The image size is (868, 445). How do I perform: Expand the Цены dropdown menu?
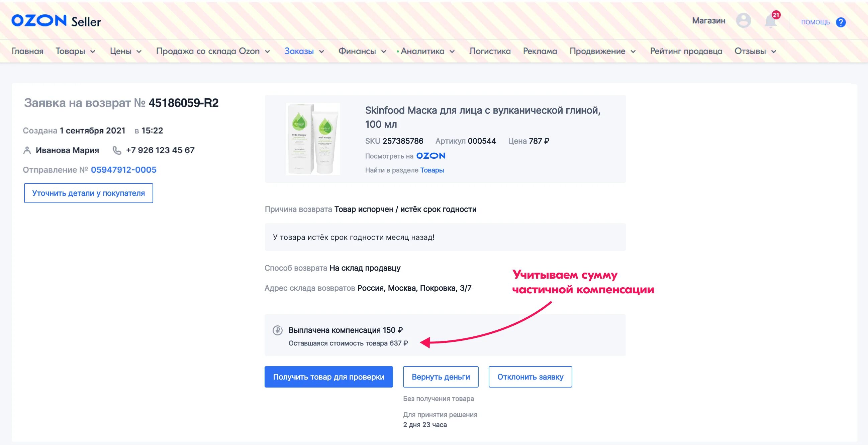tap(126, 51)
